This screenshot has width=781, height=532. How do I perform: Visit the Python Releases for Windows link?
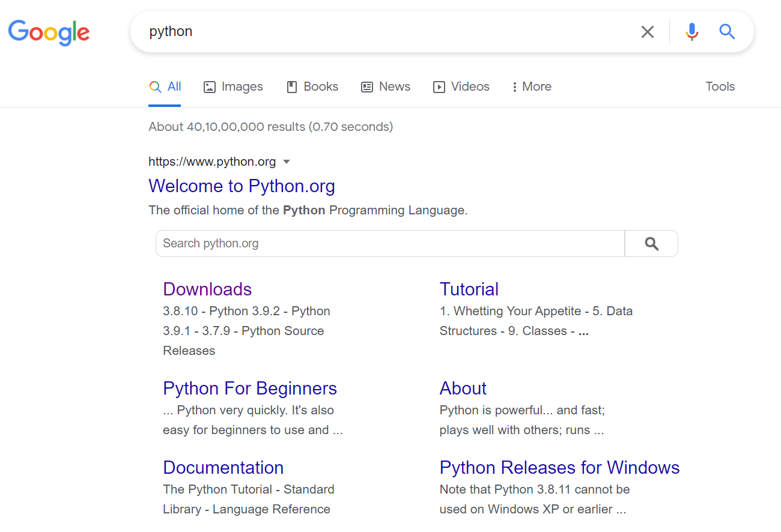559,467
